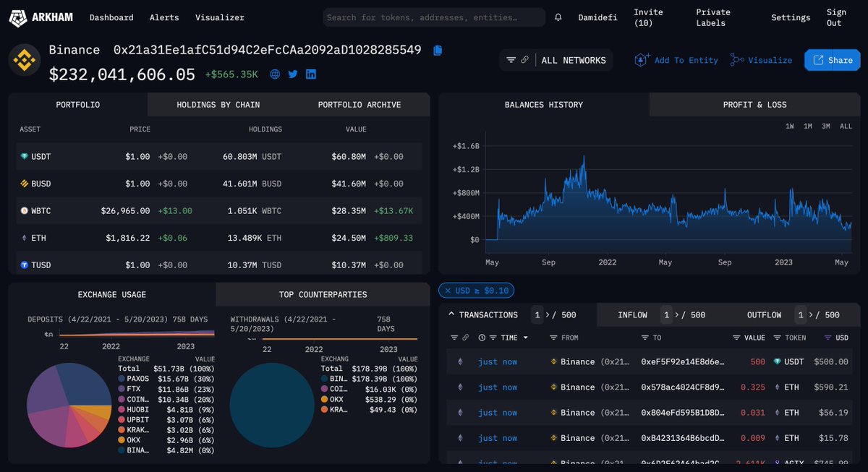The height and width of the screenshot is (472, 868).
Task: Sort by TIME using the dropdown arrow
Action: [x=526, y=338]
